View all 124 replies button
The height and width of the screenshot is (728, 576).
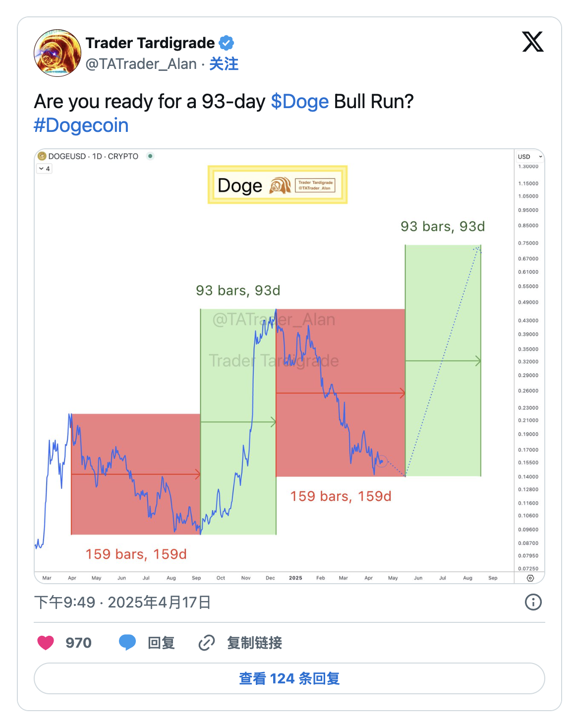click(x=289, y=678)
